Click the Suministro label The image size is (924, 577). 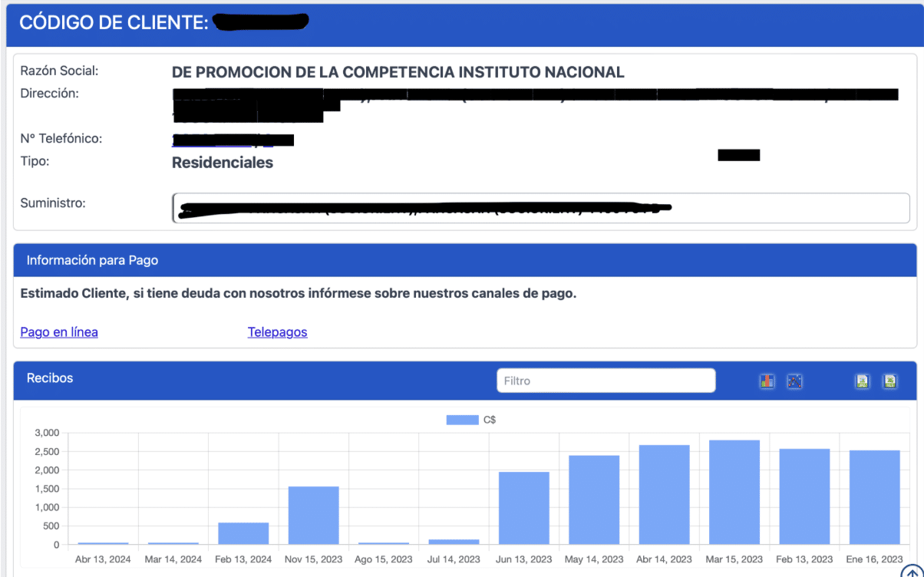[53, 203]
